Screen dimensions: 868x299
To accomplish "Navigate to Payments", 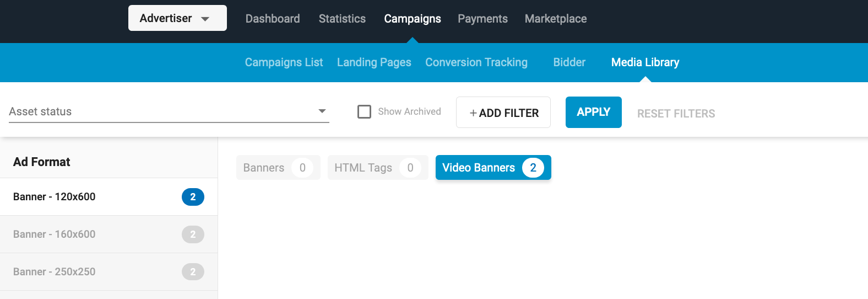I will [x=482, y=19].
